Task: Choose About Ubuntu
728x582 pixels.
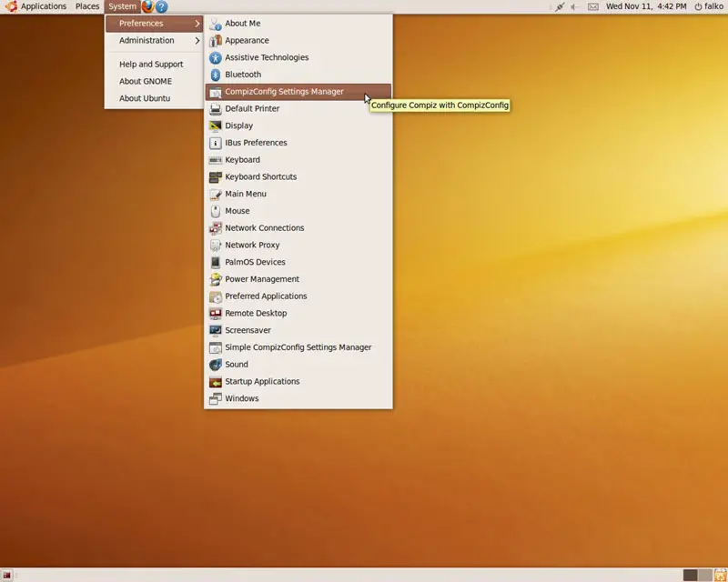Action: pos(154,98)
